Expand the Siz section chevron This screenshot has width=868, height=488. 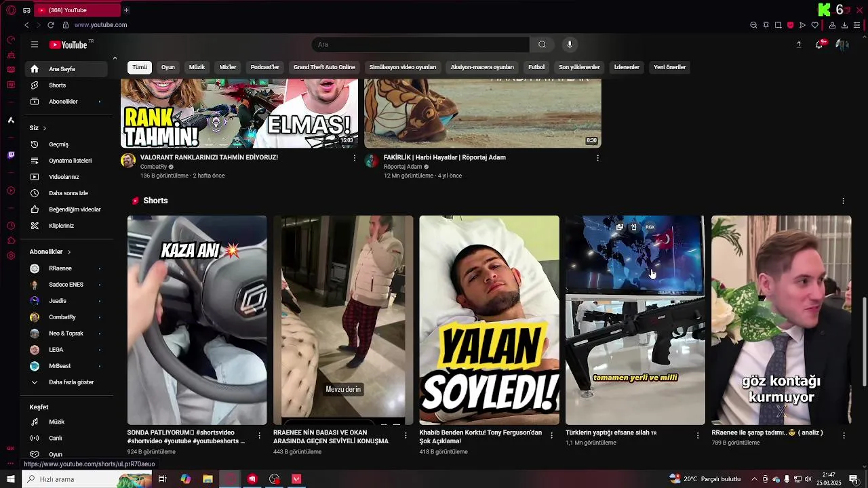click(45, 128)
